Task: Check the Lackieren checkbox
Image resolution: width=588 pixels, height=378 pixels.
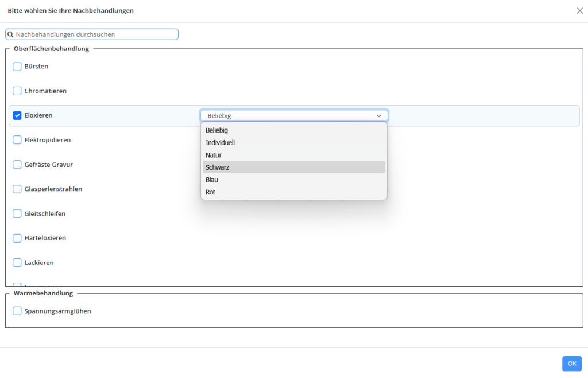Action: click(x=17, y=262)
